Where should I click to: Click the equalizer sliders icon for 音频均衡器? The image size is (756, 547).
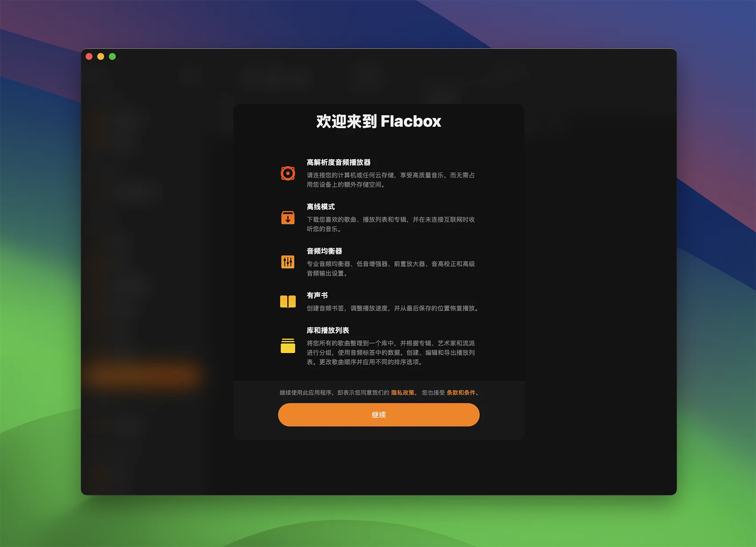pyautogui.click(x=288, y=262)
